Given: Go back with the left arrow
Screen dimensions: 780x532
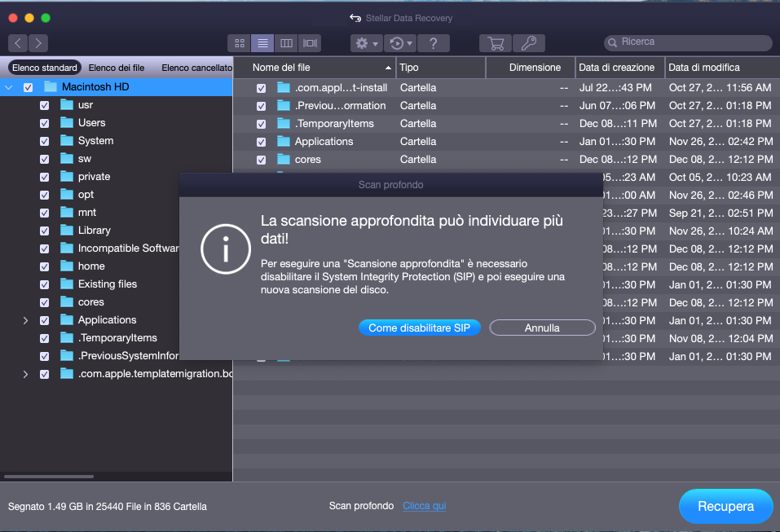Looking at the screenshot, I should tap(18, 43).
